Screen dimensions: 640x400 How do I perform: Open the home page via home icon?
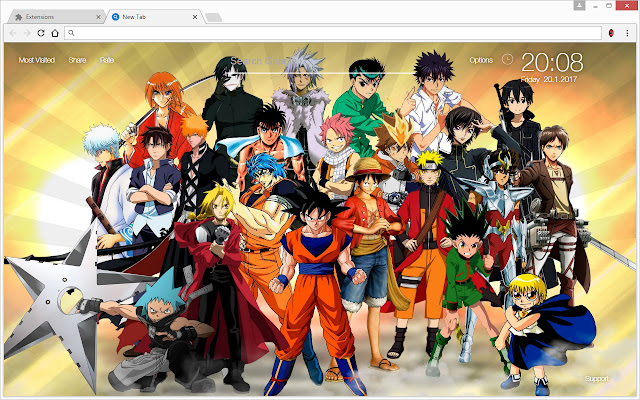55,33
